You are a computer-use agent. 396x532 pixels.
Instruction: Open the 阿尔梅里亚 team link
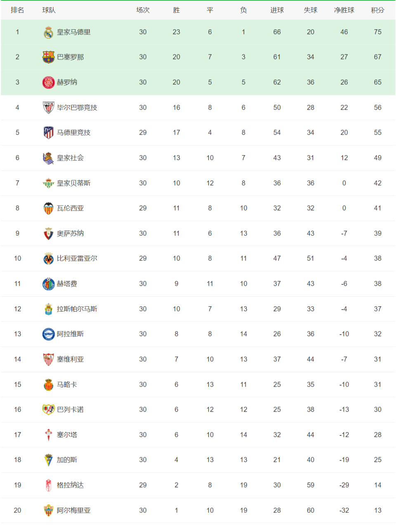point(73,510)
